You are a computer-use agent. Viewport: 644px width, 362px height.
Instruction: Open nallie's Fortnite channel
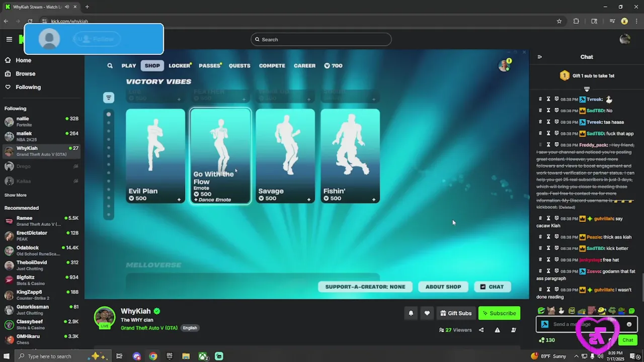click(40, 121)
